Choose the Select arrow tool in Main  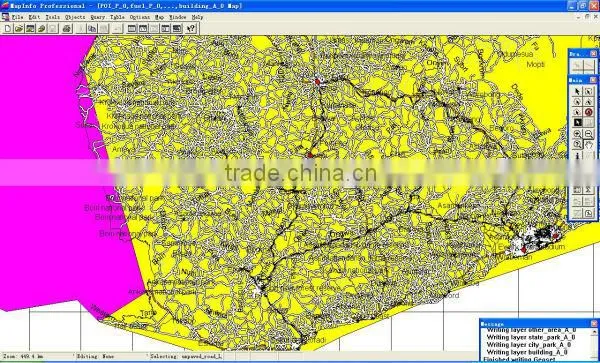577,91
